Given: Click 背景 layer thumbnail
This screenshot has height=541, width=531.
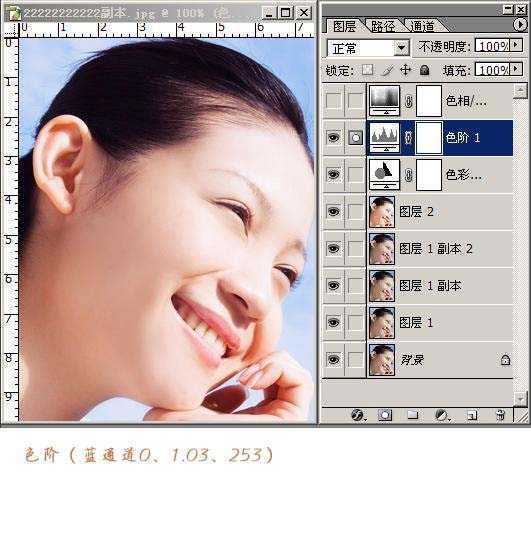Looking at the screenshot, I should click(382, 360).
